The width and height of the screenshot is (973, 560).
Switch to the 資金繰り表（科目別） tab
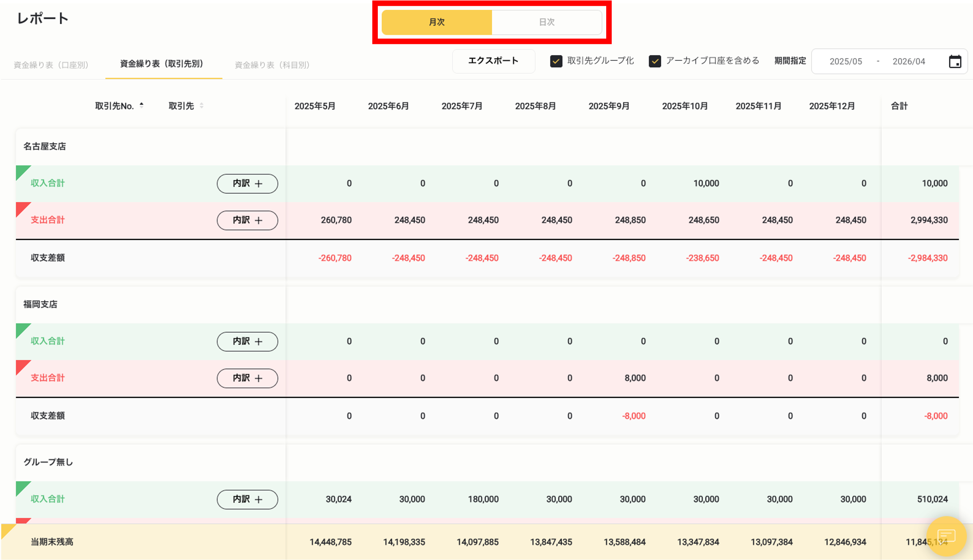272,65
